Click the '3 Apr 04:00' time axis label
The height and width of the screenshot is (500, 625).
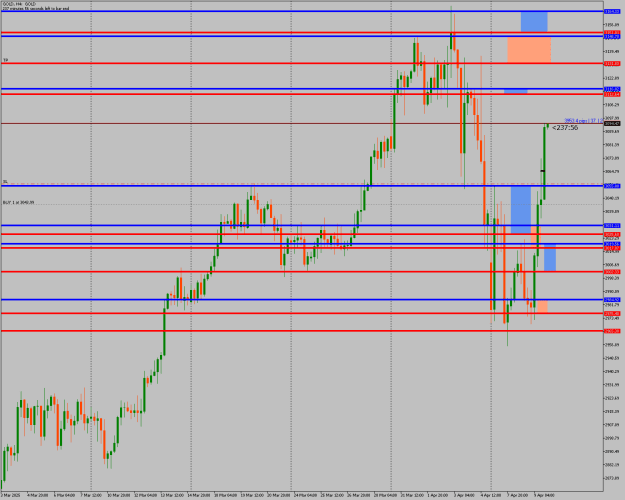[x=464, y=495]
